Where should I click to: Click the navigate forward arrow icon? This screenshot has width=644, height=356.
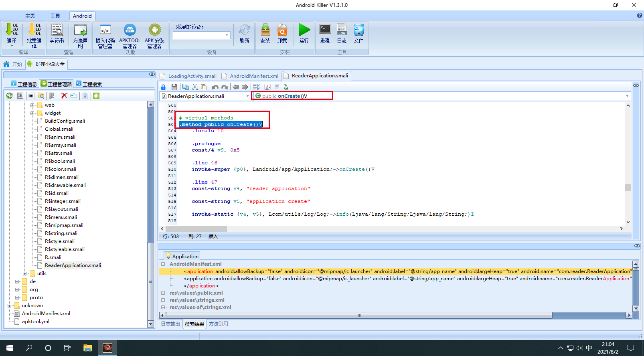click(245, 87)
